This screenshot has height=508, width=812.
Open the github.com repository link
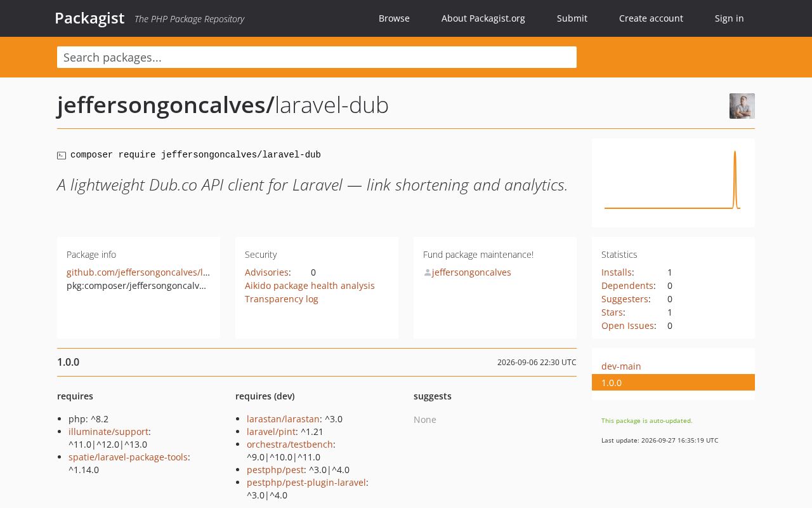138,272
